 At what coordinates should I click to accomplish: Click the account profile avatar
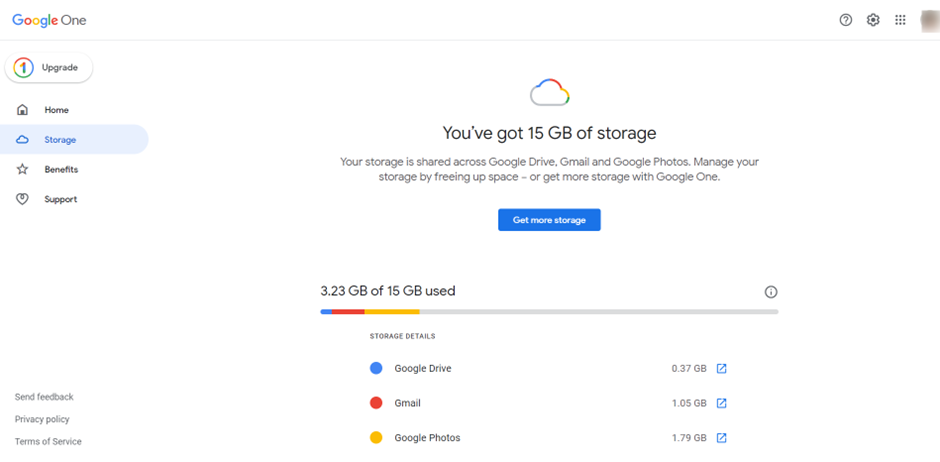tap(928, 20)
